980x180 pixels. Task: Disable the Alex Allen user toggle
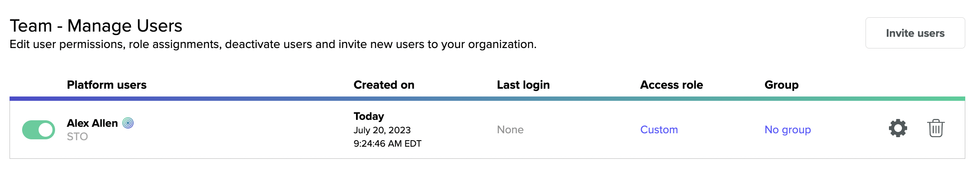[x=39, y=130]
